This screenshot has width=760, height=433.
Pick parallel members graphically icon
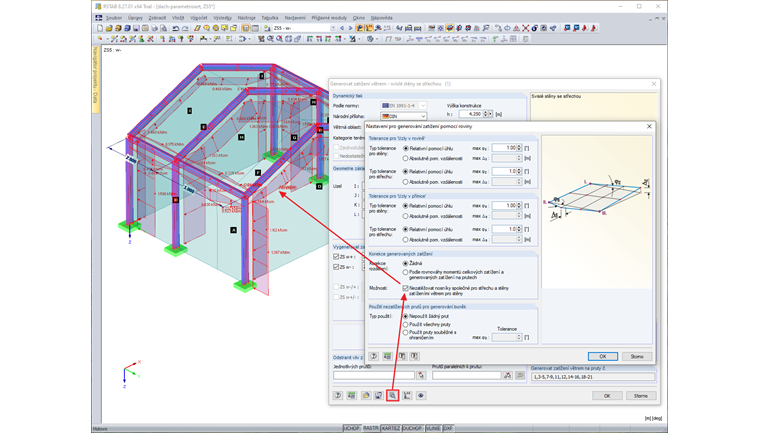[x=507, y=375]
